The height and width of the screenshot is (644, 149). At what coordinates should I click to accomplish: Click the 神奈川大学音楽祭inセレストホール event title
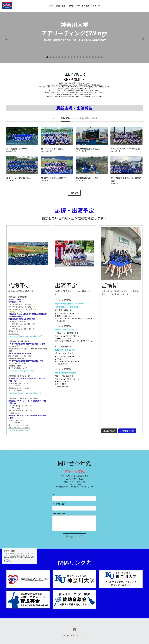[70, 303]
